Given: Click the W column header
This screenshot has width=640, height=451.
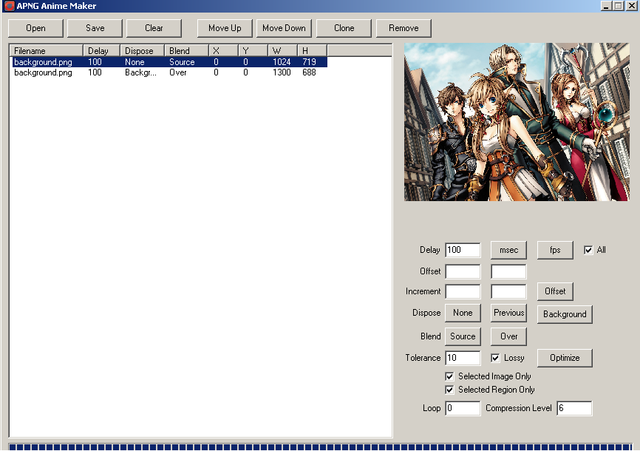Looking at the screenshot, I should tap(282, 51).
